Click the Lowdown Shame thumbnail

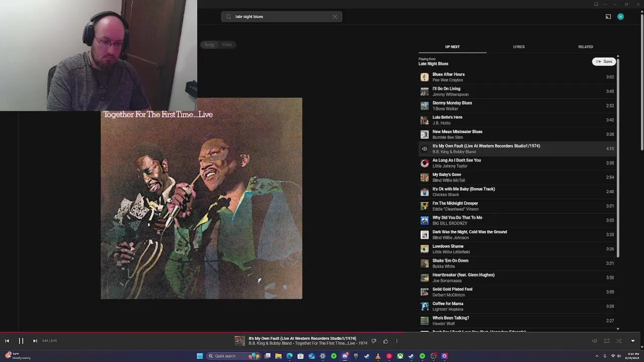pos(425,249)
